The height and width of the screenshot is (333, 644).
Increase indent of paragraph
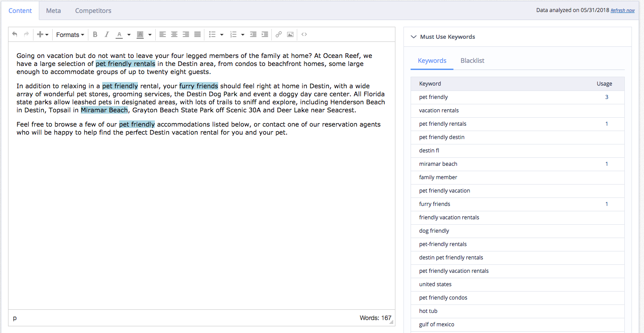coord(265,34)
